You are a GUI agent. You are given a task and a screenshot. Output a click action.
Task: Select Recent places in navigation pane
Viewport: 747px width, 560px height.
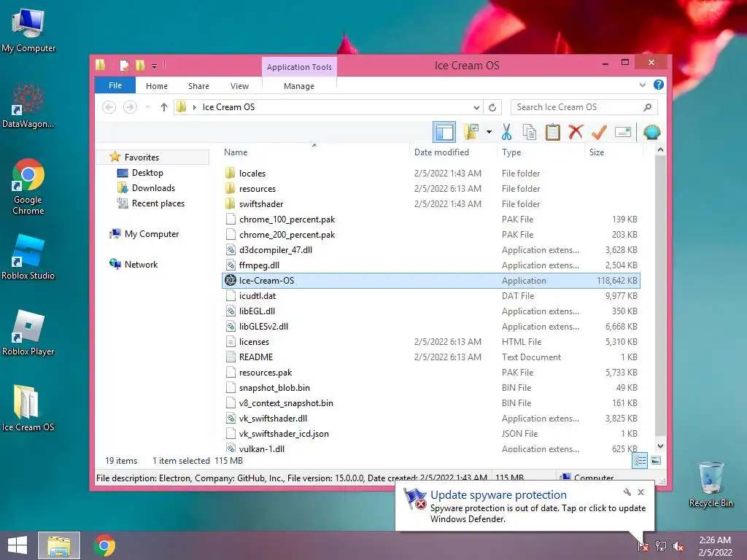(158, 203)
